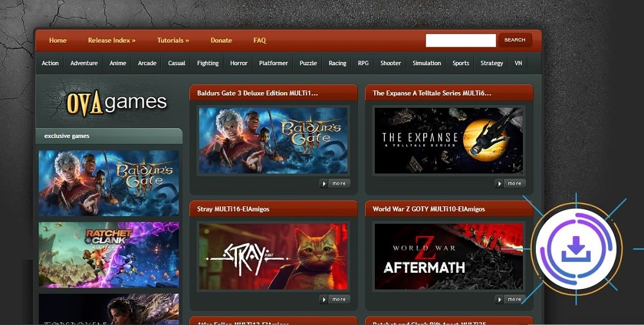Click more button under World War Z post
The image size is (644, 325).
511,299
